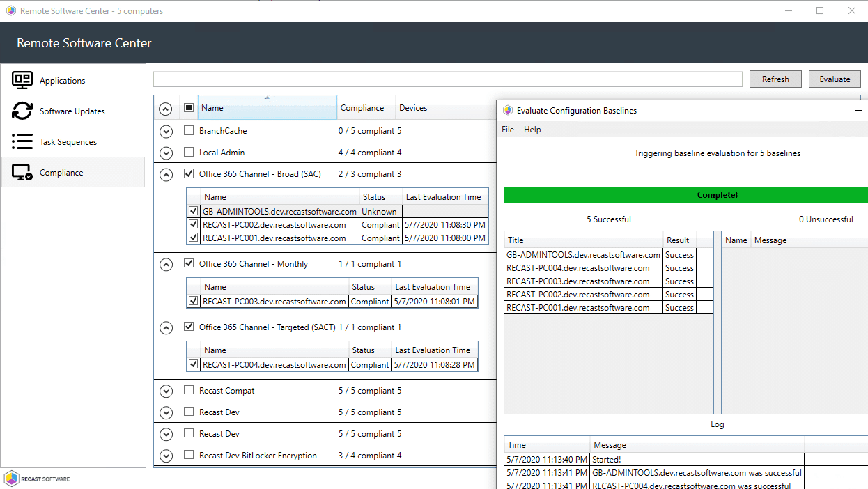This screenshot has height=489, width=868.
Task: Click the search filter text field
Action: coord(447,79)
